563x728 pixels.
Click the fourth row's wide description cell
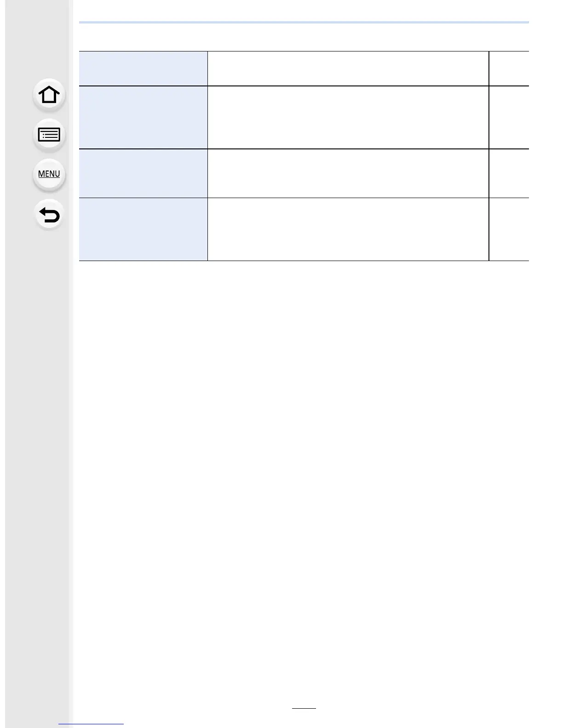pos(348,229)
